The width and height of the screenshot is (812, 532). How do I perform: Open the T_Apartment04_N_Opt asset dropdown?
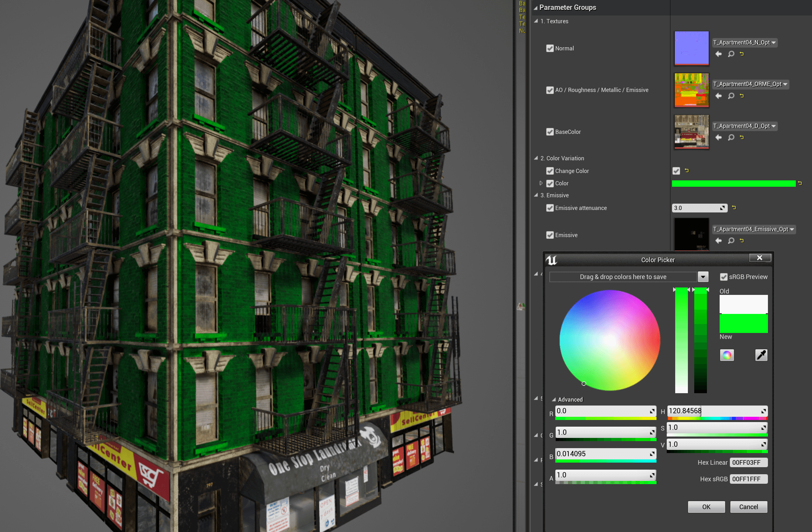(774, 42)
